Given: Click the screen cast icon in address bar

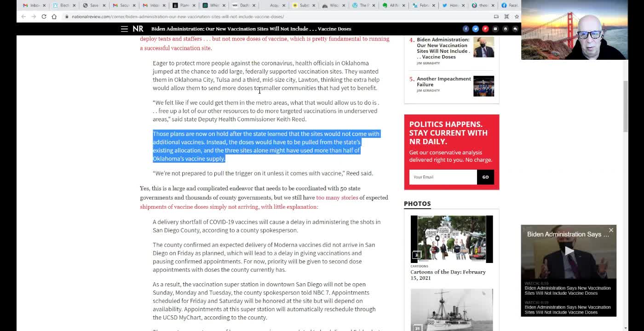Looking at the screenshot, I should [x=496, y=17].
